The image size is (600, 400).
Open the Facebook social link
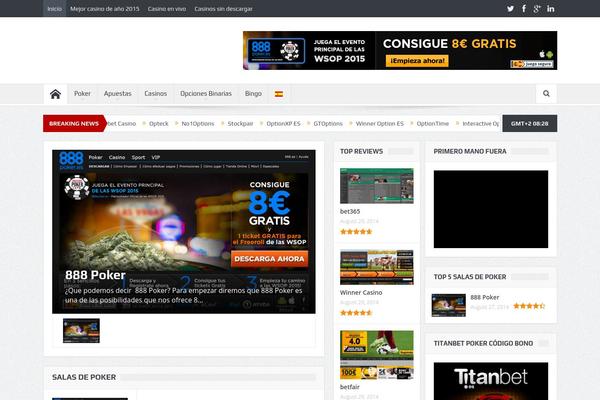point(524,8)
